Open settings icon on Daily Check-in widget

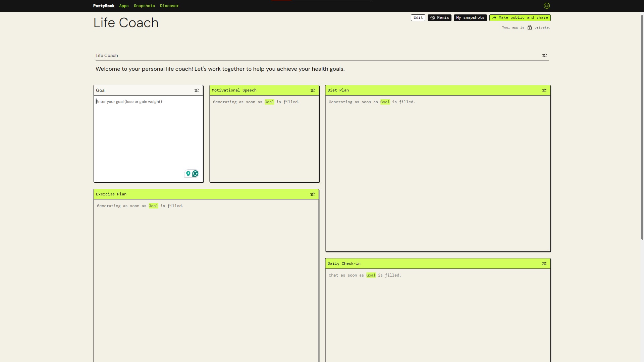544,264
